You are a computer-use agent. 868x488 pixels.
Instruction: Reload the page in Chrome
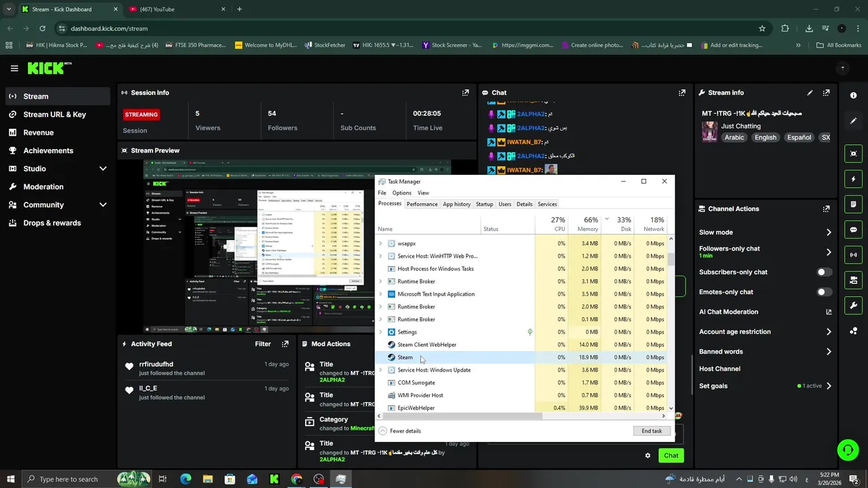click(42, 28)
